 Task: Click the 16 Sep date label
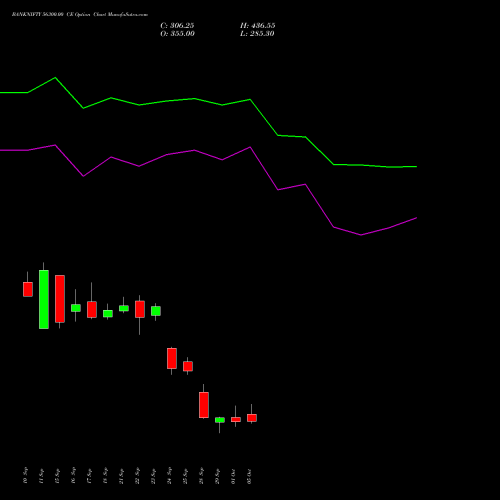pyautogui.click(x=73, y=476)
